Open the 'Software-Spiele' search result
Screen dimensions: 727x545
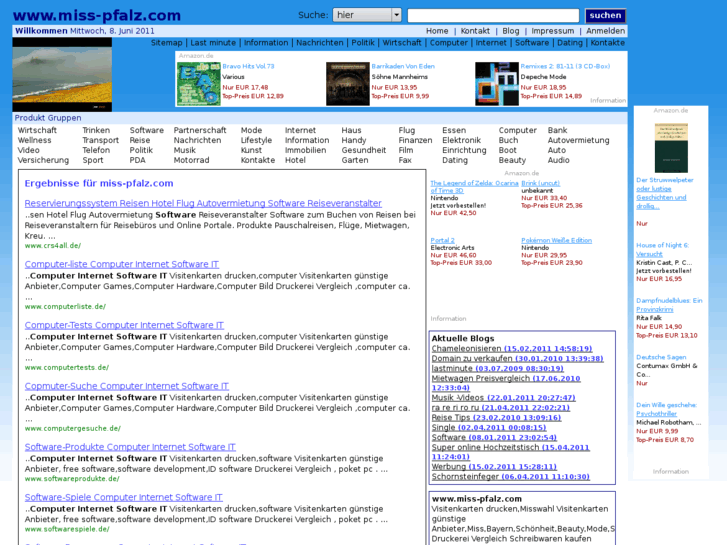tap(123, 497)
